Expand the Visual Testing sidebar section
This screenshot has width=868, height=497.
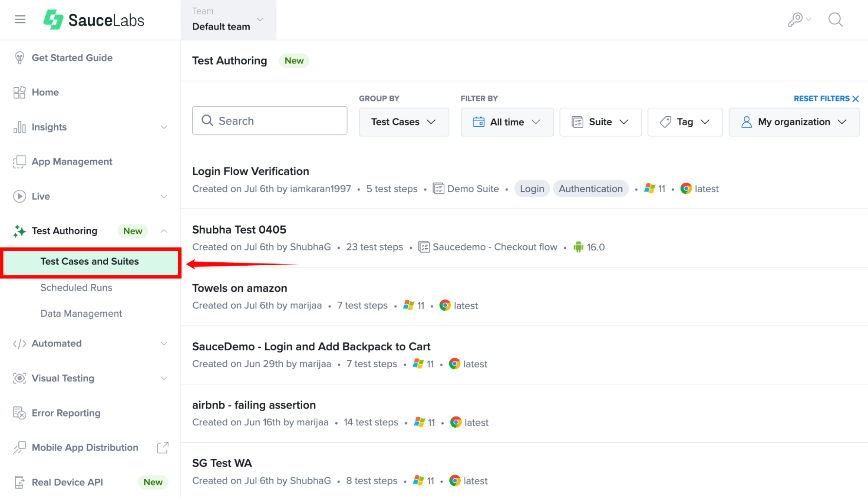164,378
